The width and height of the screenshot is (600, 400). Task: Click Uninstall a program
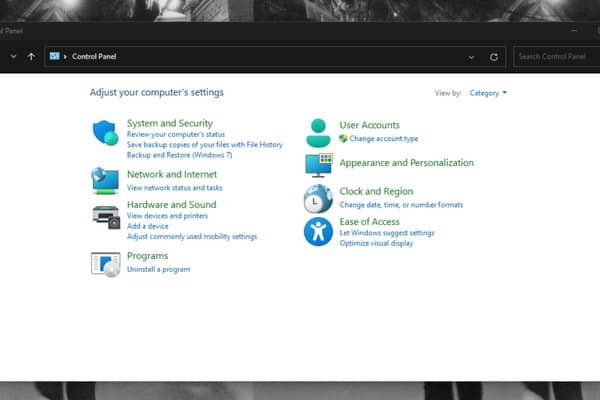click(158, 269)
